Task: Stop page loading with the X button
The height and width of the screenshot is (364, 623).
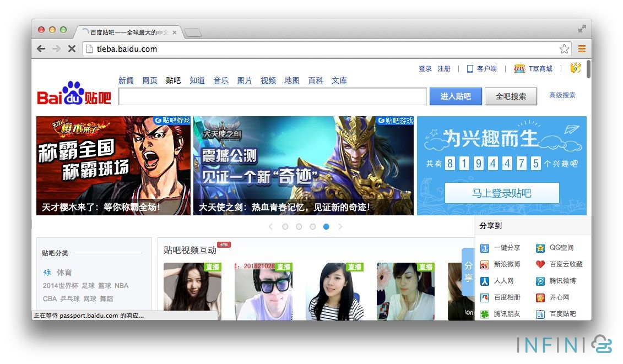Action: click(72, 49)
